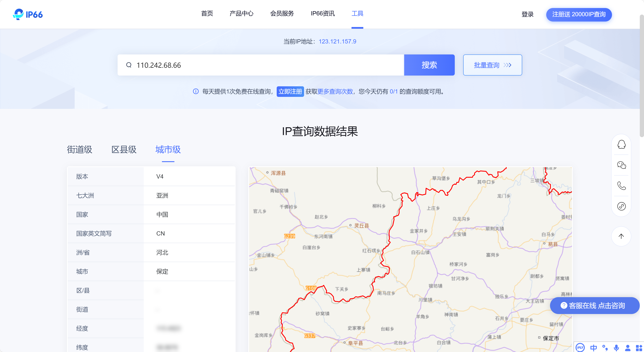Click the 立即注册 button

290,92
